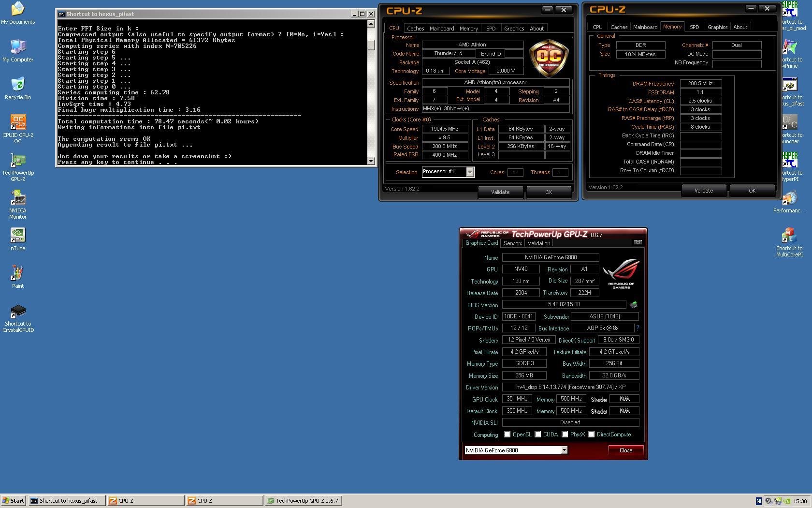Open the Paint desktop shortcut

pos(18,277)
